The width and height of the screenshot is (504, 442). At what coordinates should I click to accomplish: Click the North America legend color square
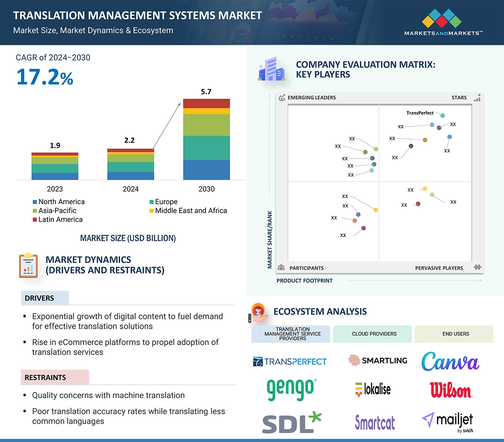pos(35,202)
